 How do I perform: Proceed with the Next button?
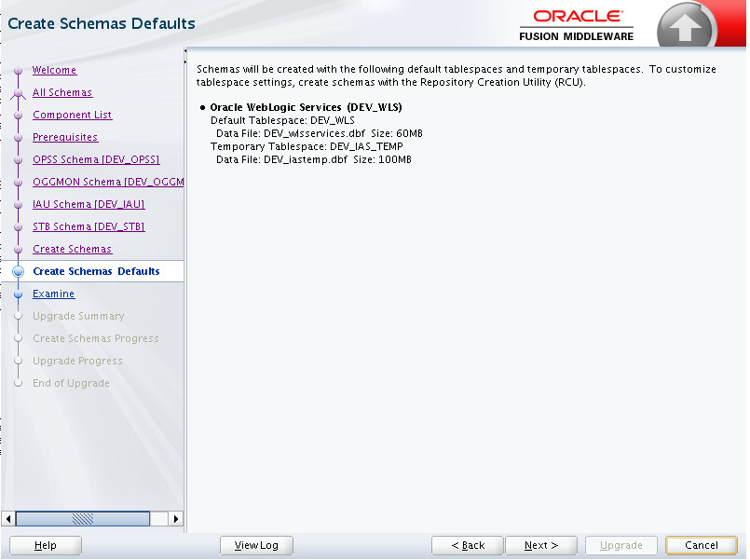541,545
